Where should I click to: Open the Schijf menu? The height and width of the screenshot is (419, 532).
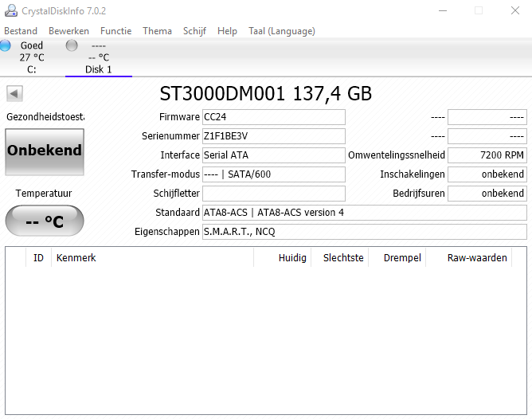point(194,31)
